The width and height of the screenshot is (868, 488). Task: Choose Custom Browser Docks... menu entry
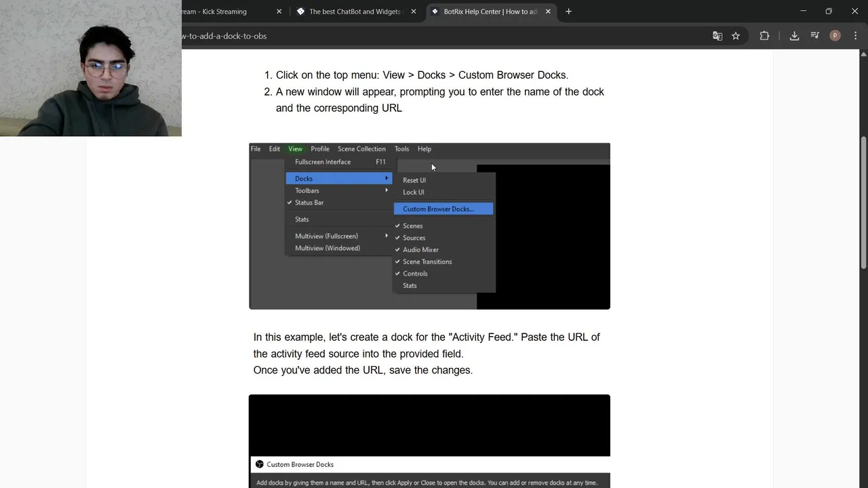(x=443, y=209)
